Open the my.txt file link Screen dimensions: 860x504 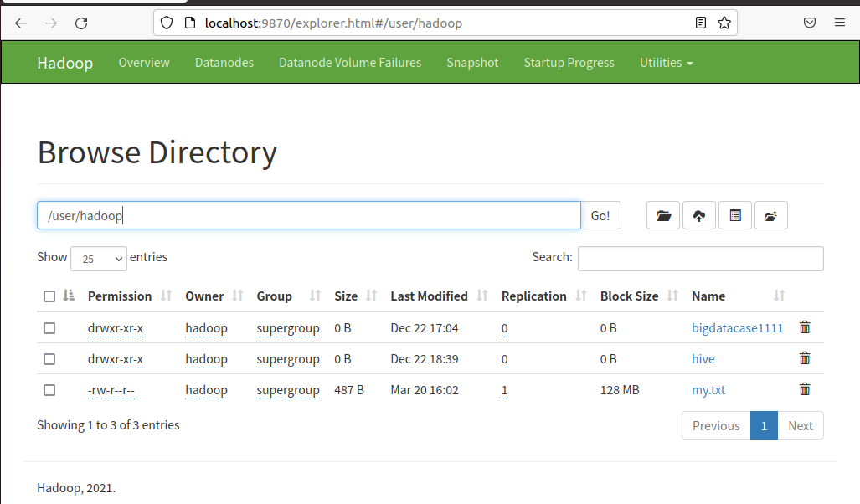[708, 390]
